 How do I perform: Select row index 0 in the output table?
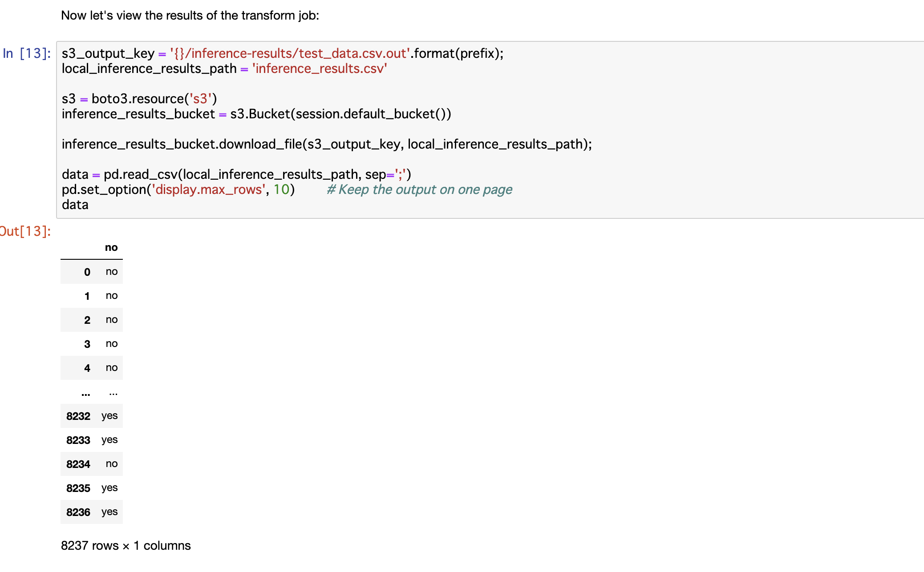tap(87, 272)
